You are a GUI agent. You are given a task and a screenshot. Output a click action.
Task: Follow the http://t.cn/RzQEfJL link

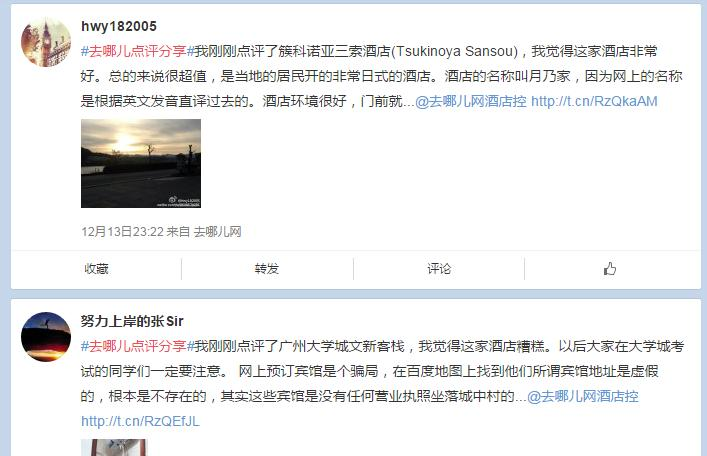pyautogui.click(x=140, y=421)
